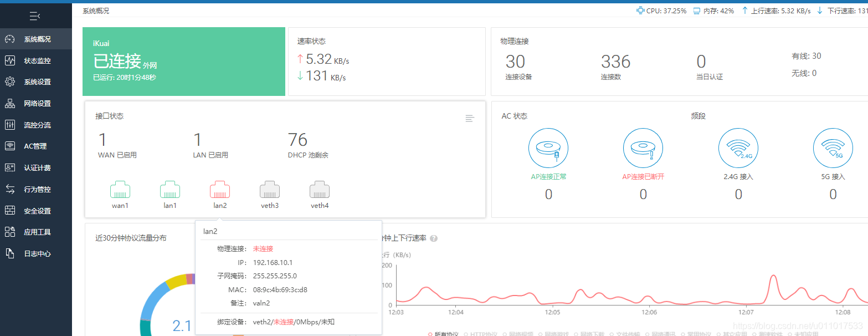Click the valn2 remark in tooltip
The width and height of the screenshot is (868, 336).
tap(261, 303)
